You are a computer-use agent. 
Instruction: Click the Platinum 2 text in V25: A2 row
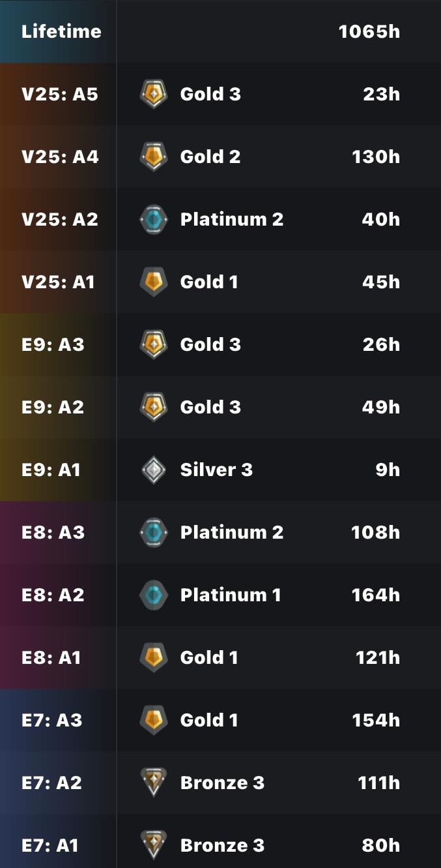click(x=232, y=219)
